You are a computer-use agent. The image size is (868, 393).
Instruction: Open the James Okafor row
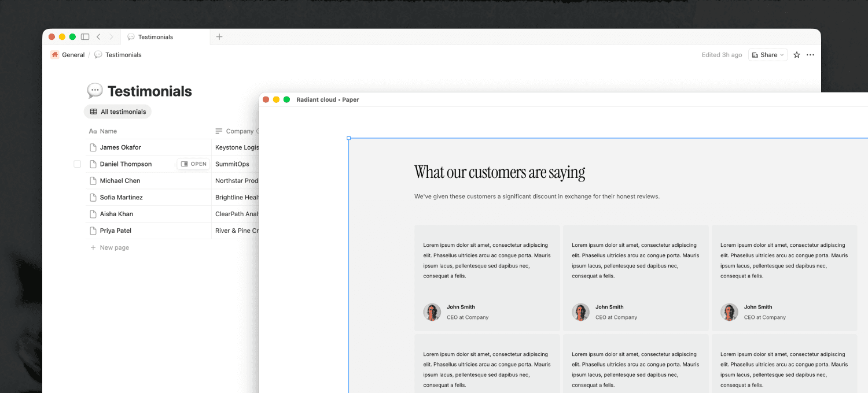click(x=120, y=147)
